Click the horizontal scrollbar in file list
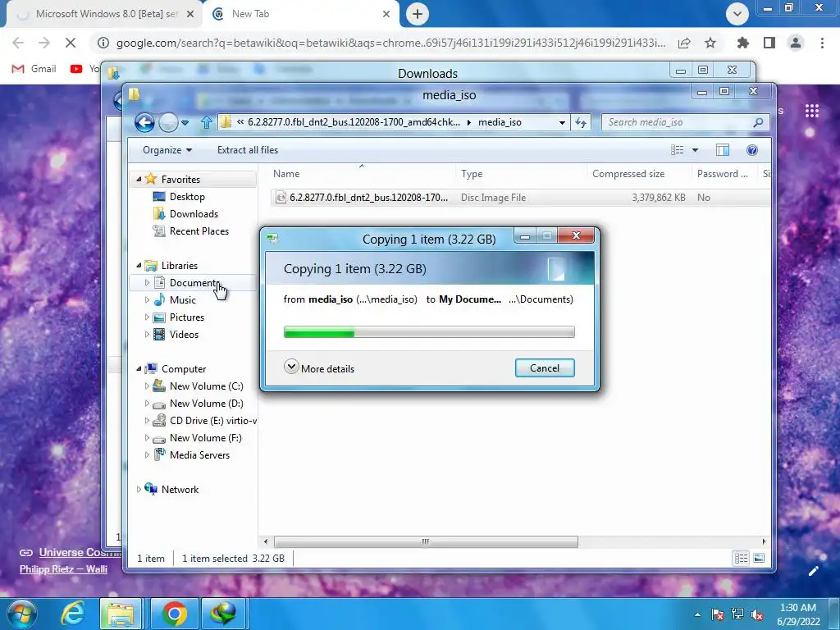840x630 pixels. [x=426, y=541]
